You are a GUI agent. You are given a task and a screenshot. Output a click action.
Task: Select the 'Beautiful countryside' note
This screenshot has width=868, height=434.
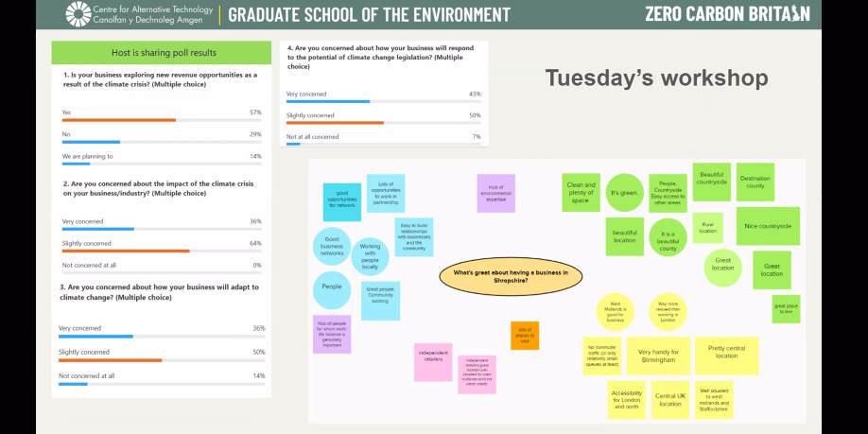coord(712,182)
